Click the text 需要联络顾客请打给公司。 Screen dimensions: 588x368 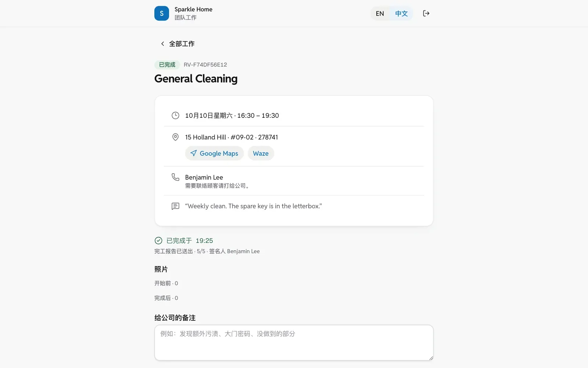pyautogui.click(x=218, y=186)
